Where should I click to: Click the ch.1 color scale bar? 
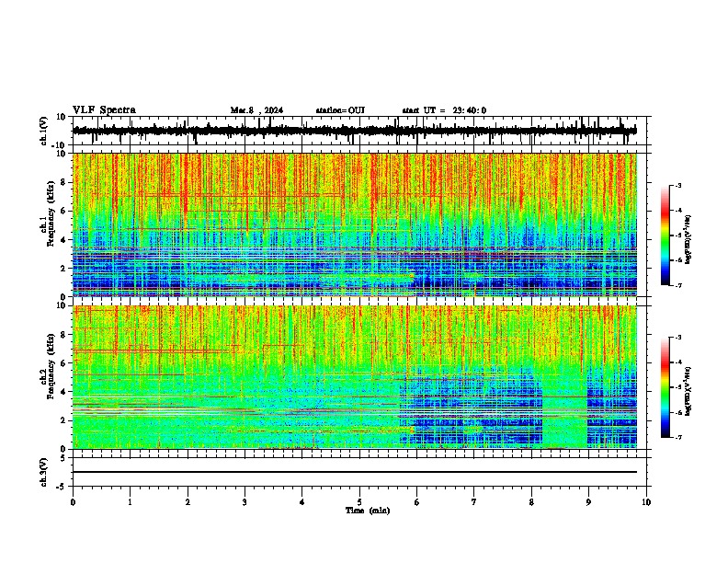(665, 236)
